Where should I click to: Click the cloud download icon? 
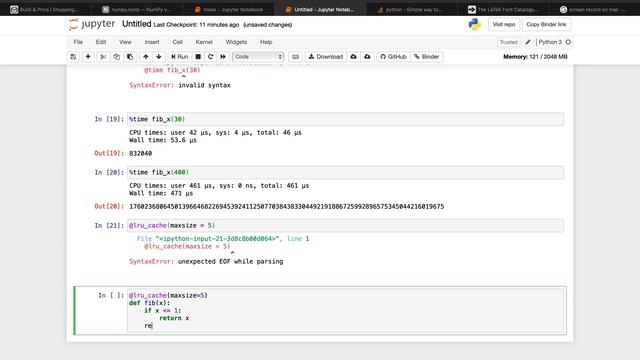(x=353, y=57)
